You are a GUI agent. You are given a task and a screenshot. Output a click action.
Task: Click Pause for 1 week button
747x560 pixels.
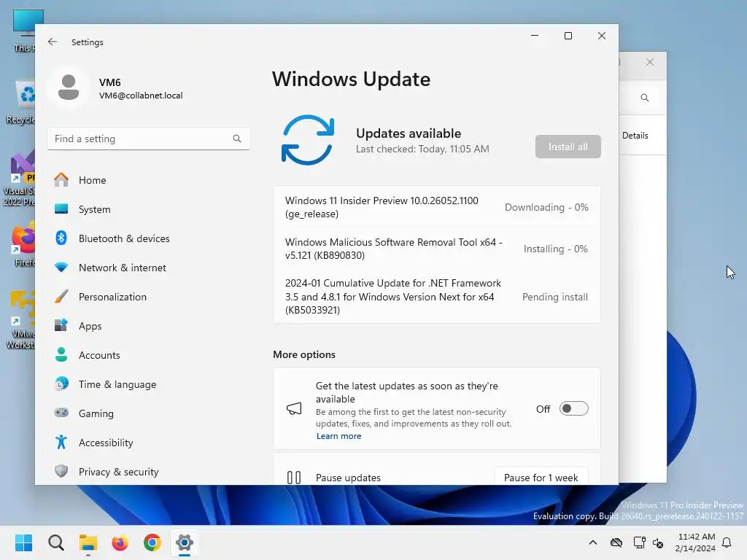pyautogui.click(x=541, y=477)
